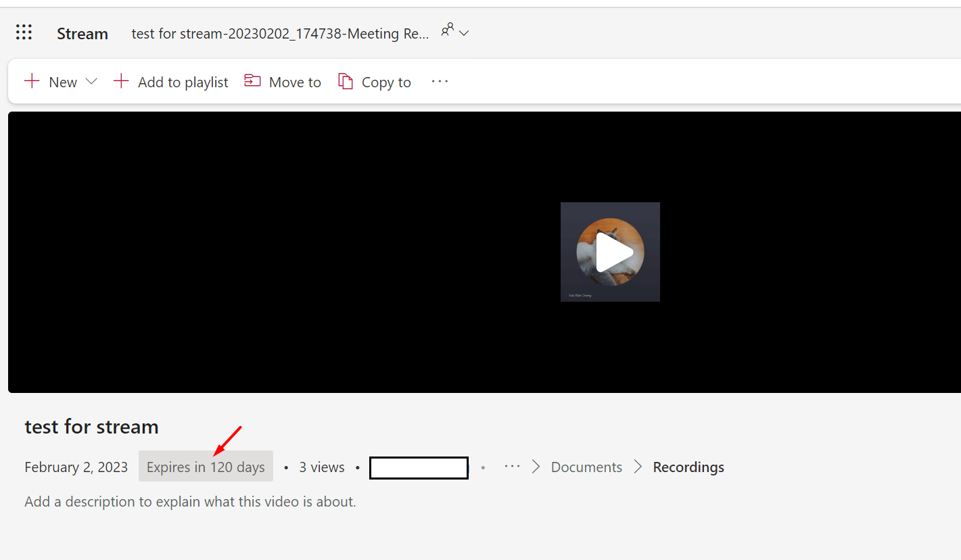
Task: Open the New menu
Action: 61,82
